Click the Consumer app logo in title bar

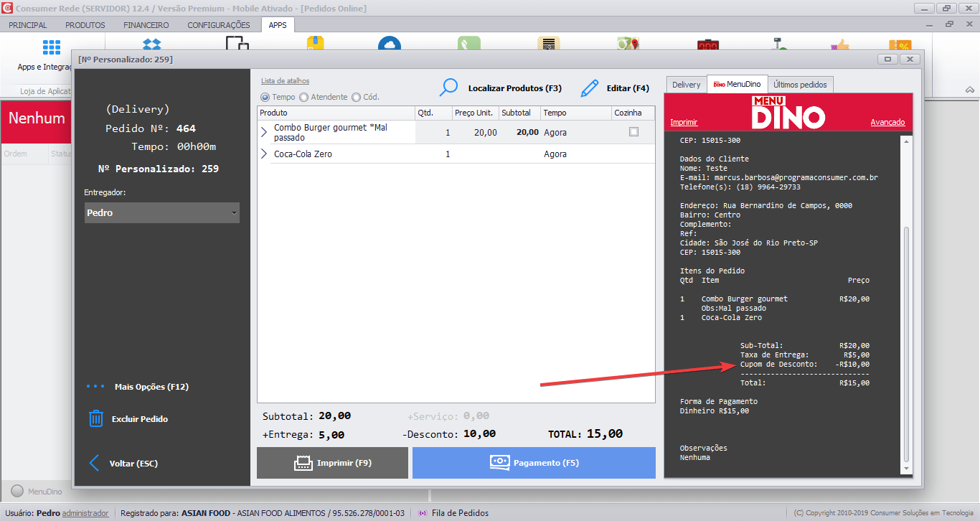coord(7,8)
